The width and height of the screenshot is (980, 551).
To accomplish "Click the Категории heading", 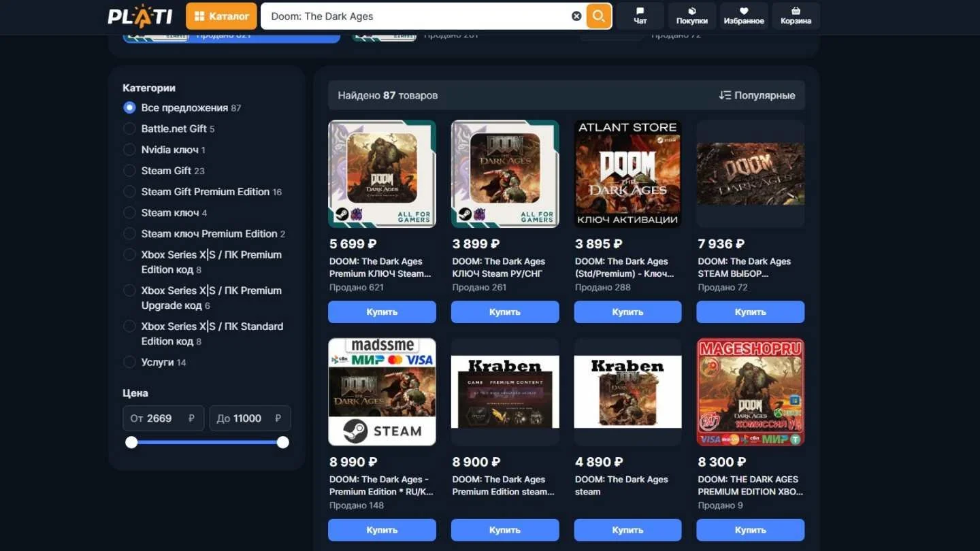I will (x=149, y=88).
